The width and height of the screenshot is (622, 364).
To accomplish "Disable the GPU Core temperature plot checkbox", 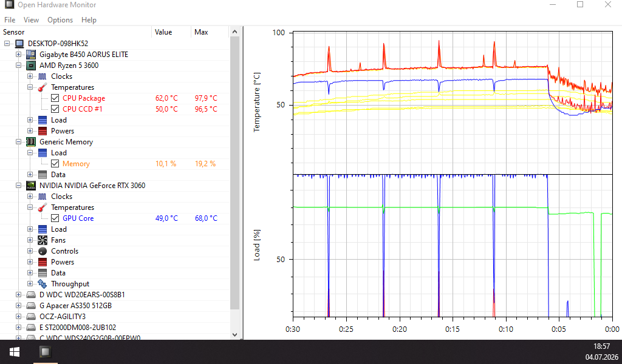I will pyautogui.click(x=55, y=218).
